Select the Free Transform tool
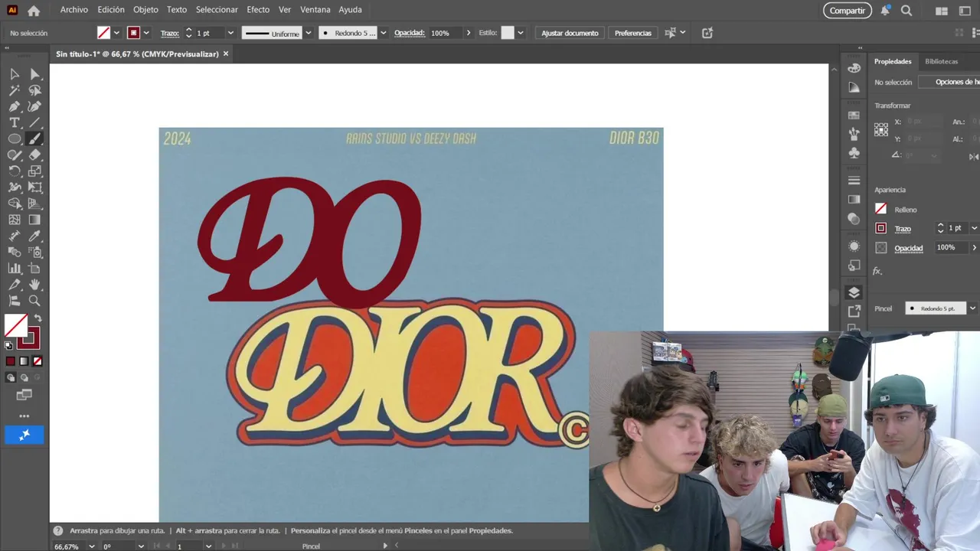This screenshot has width=980, height=551. (x=34, y=187)
